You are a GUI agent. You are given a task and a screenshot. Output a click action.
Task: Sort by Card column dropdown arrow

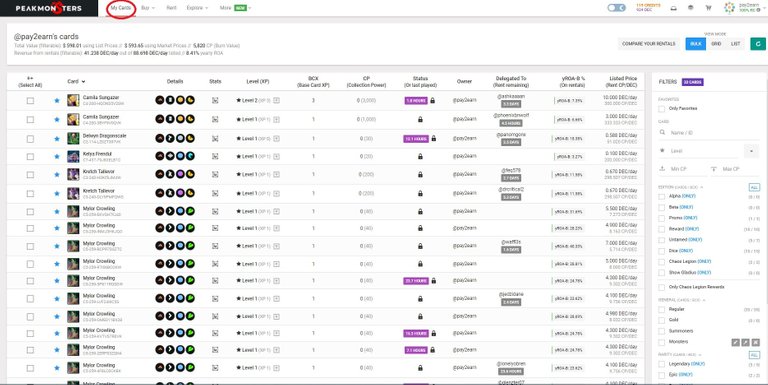coord(83,82)
